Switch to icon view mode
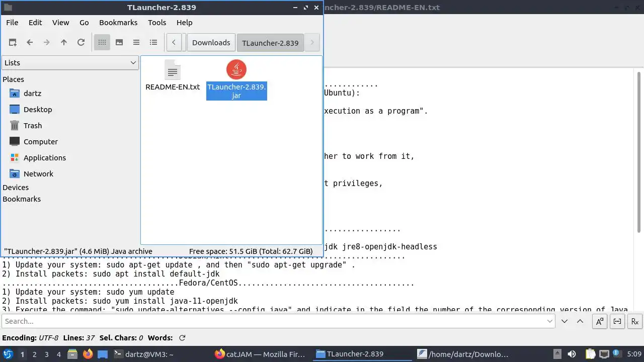 tap(102, 43)
